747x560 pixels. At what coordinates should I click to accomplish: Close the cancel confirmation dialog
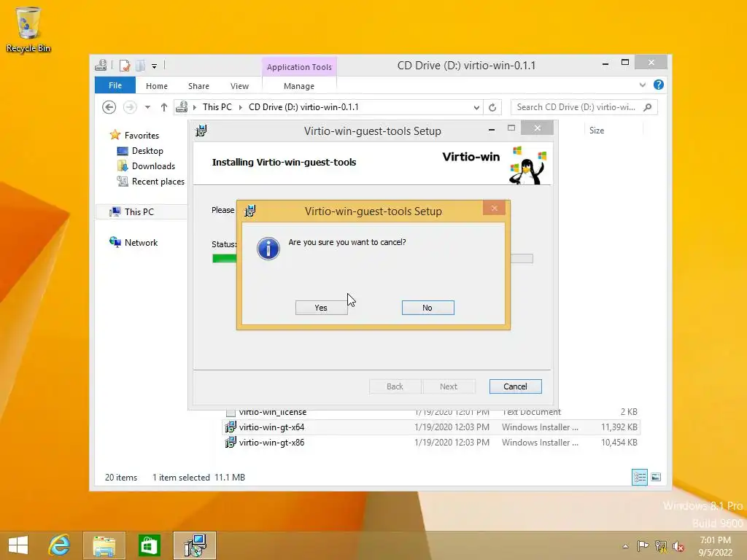coord(494,208)
